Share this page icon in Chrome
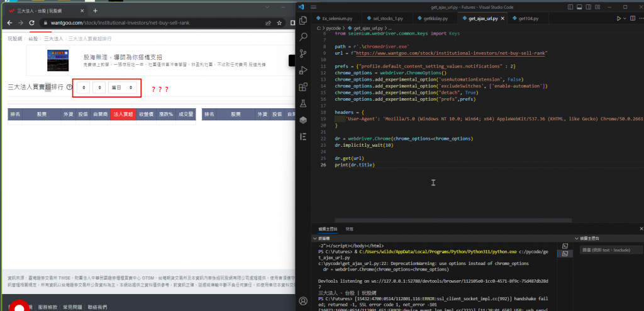This screenshot has width=644, height=311. click(268, 23)
